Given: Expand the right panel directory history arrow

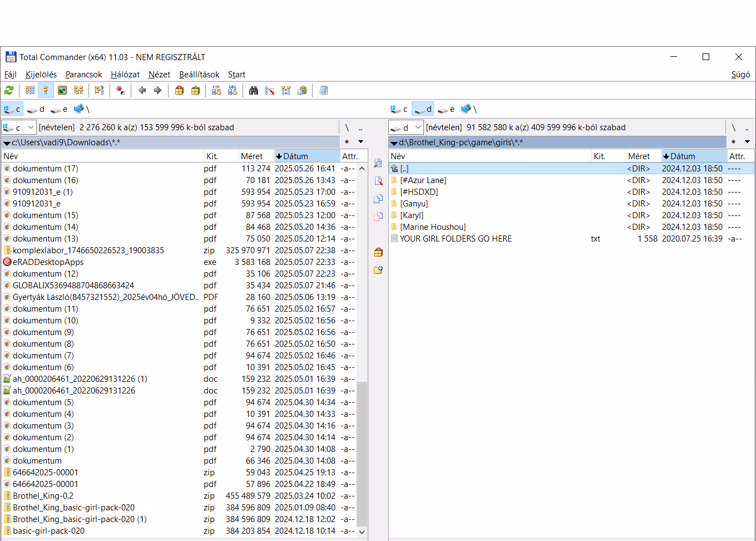Looking at the screenshot, I should [747, 142].
